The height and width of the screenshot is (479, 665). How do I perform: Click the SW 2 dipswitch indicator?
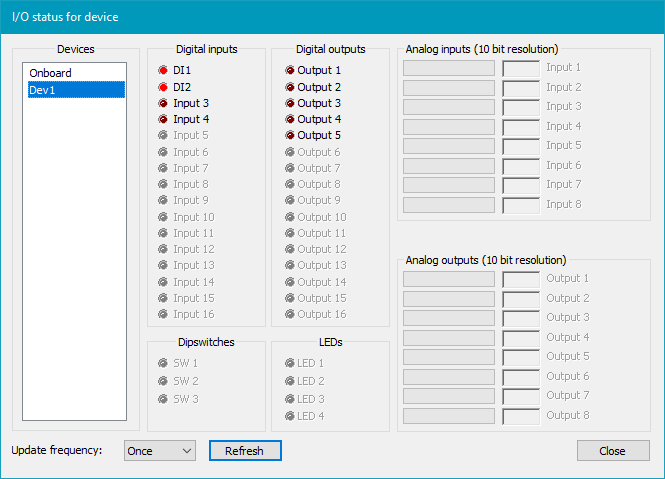[x=163, y=381]
